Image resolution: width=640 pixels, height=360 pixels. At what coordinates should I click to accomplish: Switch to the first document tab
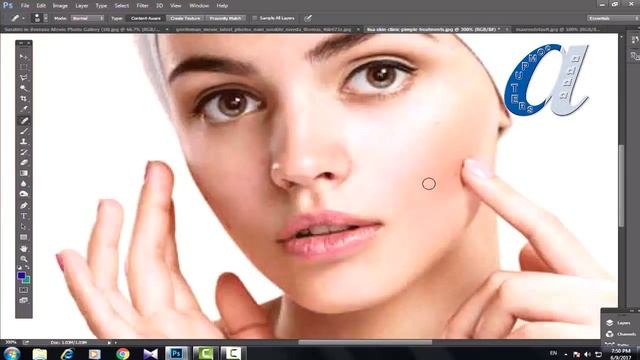coord(84,29)
